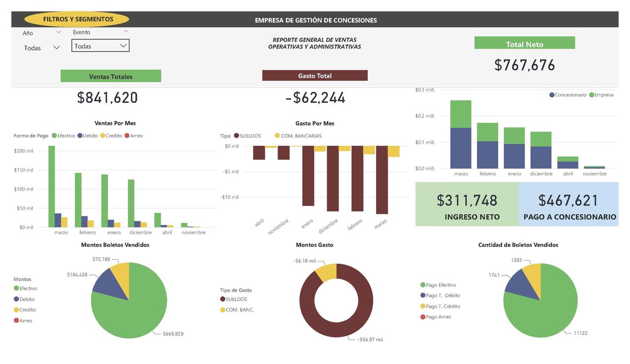
Task: Select enero SUELDOS bar in Gasto Por Mes
Action: pyautogui.click(x=308, y=176)
